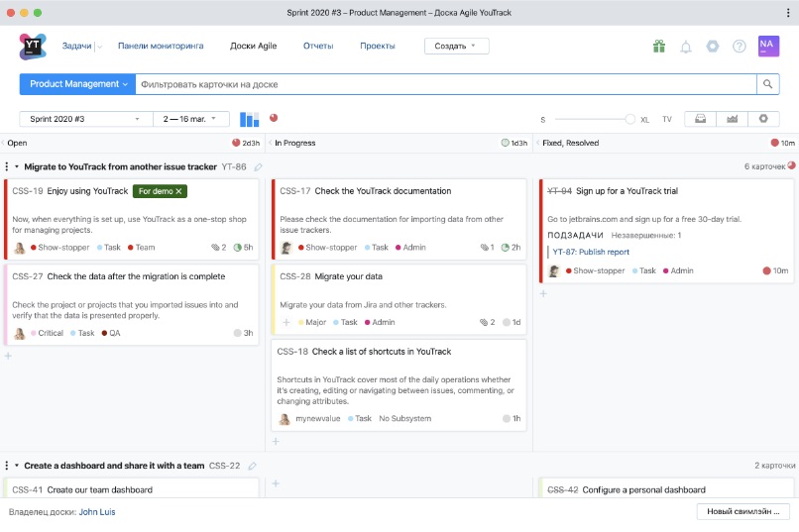Collapse the Migrate to YouTrack swimlane
Viewport: 799px width, 532px height.
(16, 167)
